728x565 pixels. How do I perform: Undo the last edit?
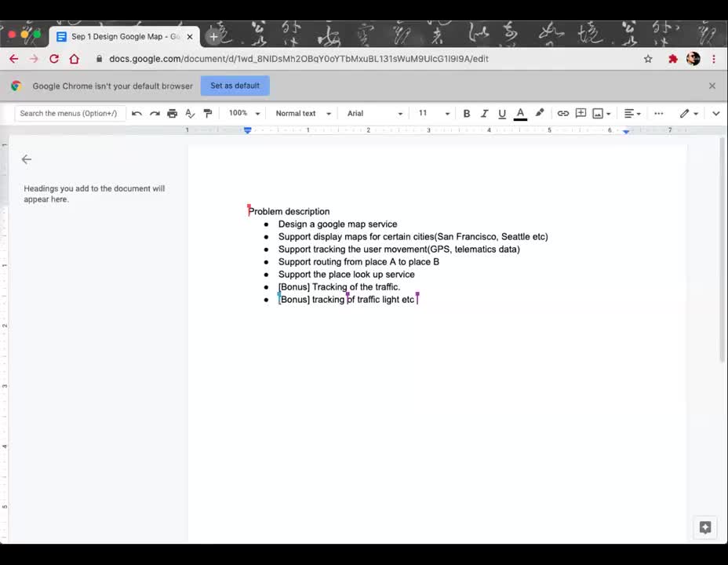click(136, 113)
